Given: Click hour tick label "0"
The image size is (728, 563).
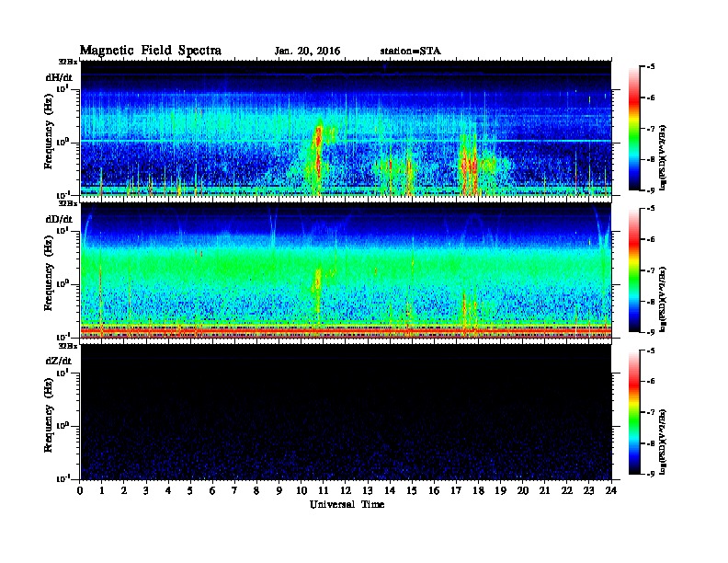Looking at the screenshot, I should 80,490.
